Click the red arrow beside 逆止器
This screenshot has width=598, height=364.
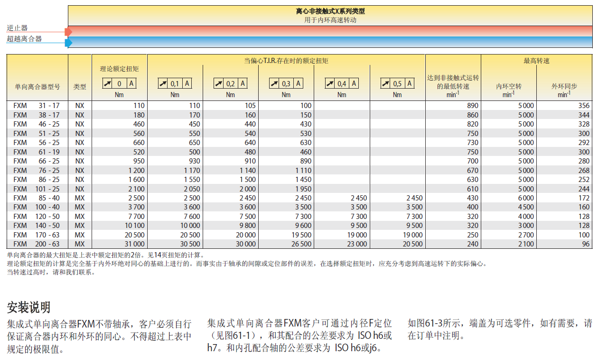[68, 32]
